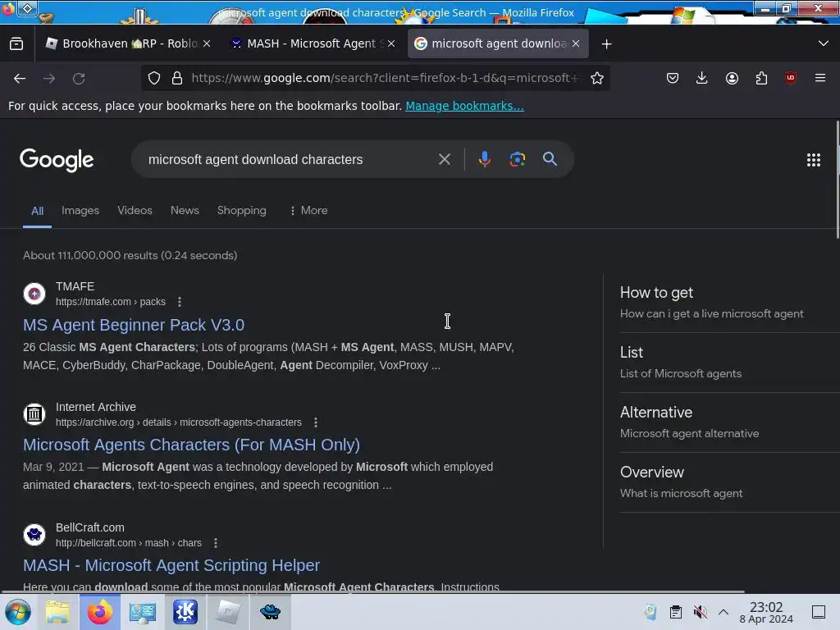The image size is (840, 630).
Task: Click the page vertical scrollbar
Action: (x=838, y=180)
